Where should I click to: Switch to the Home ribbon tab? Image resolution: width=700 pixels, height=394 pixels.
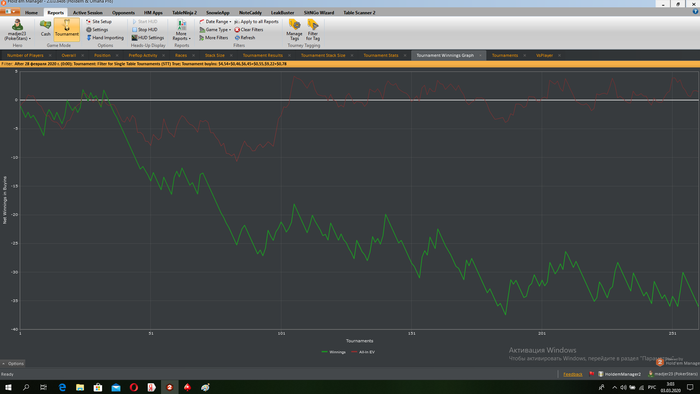[x=31, y=12]
